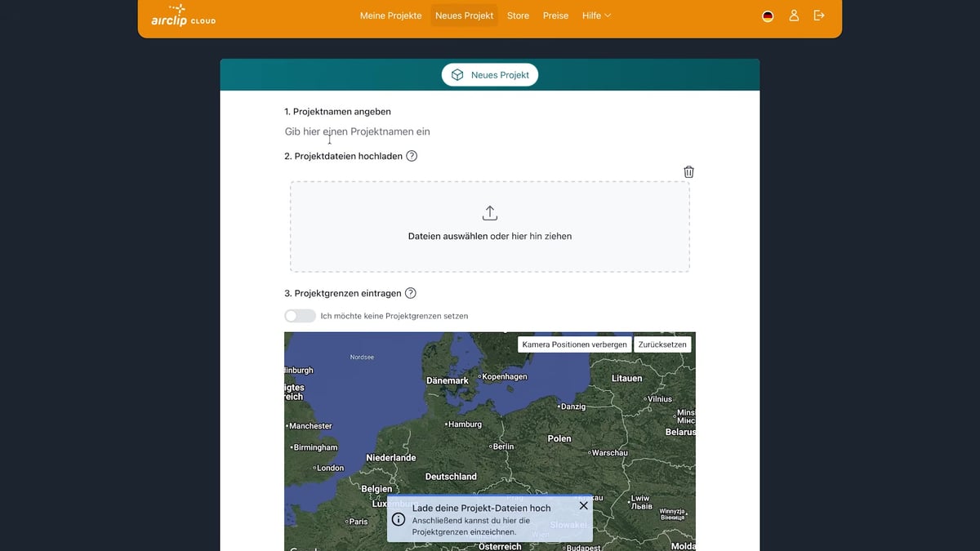Click Manchester on the map
This screenshot has height=551, width=980.
coord(310,426)
